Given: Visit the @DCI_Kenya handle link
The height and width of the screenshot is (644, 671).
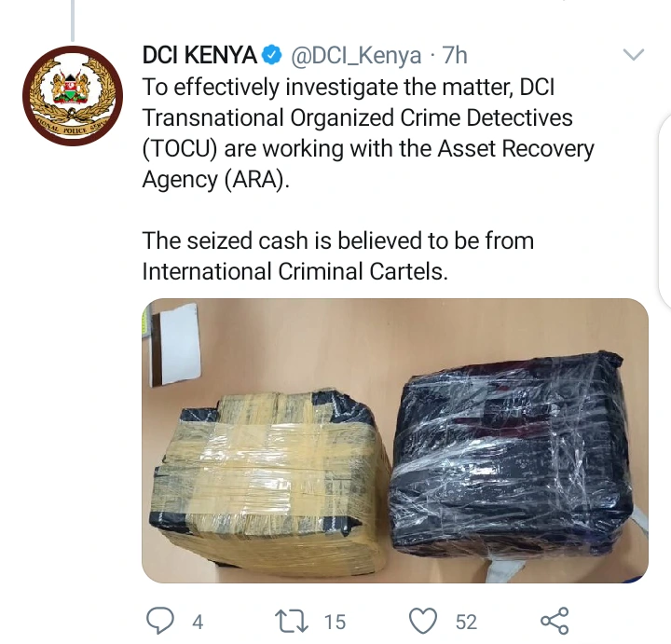Looking at the screenshot, I should pyautogui.click(x=356, y=56).
